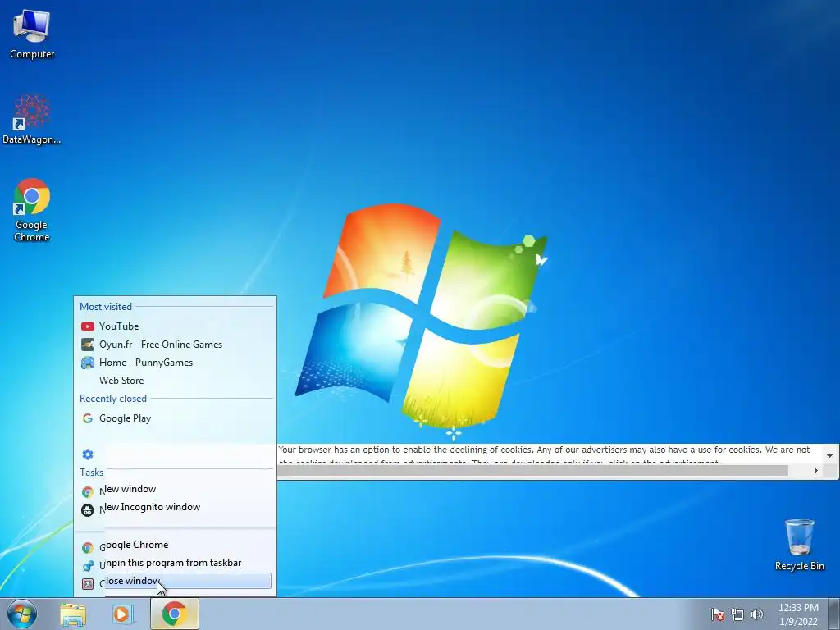
Task: Launch Windows Media Player from taskbar
Action: click(x=122, y=614)
